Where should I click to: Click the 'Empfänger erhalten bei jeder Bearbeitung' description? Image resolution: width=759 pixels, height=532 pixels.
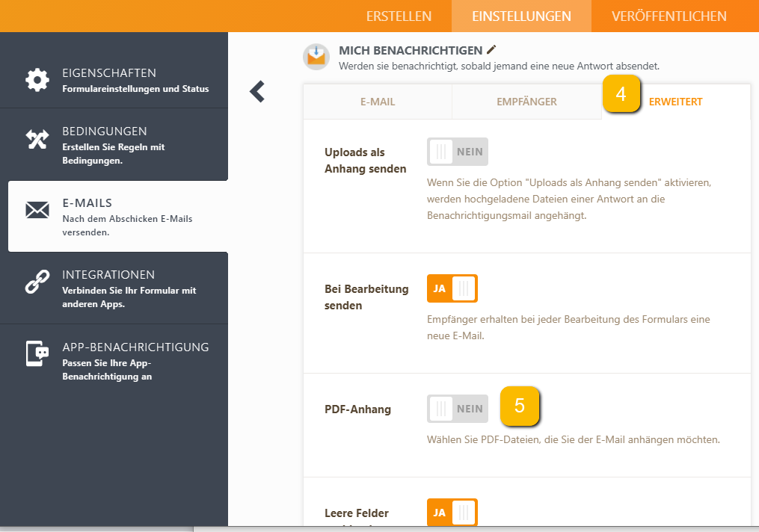569,327
